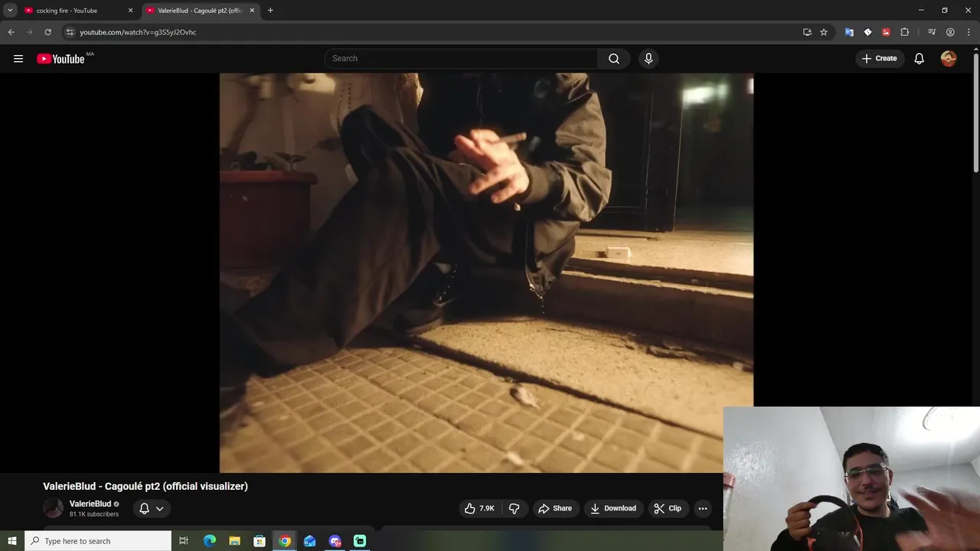Open the Chrome extensions puzzle menu

[905, 32]
